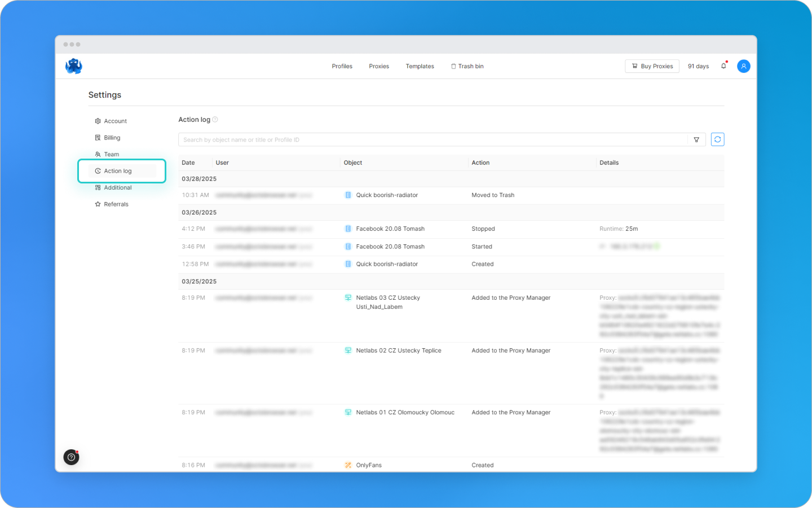Image resolution: width=812 pixels, height=508 pixels.
Task: Open the Referrals settings section
Action: (x=116, y=204)
